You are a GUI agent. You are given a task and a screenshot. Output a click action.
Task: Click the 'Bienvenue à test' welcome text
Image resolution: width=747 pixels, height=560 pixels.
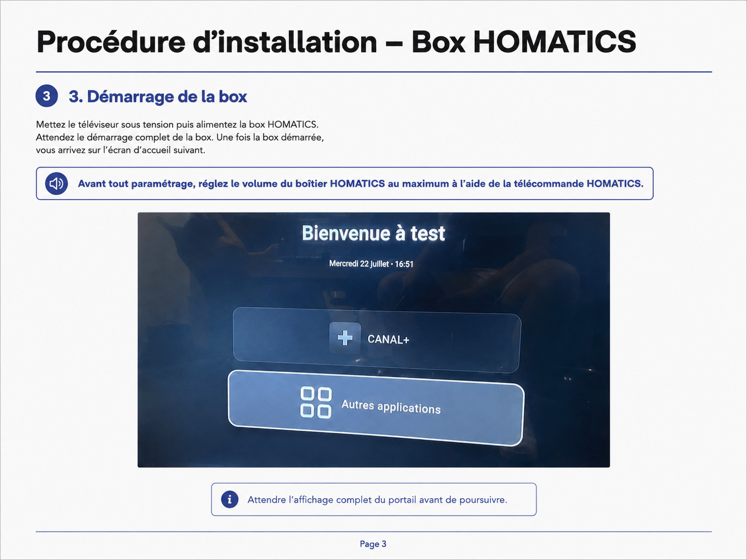point(373,233)
